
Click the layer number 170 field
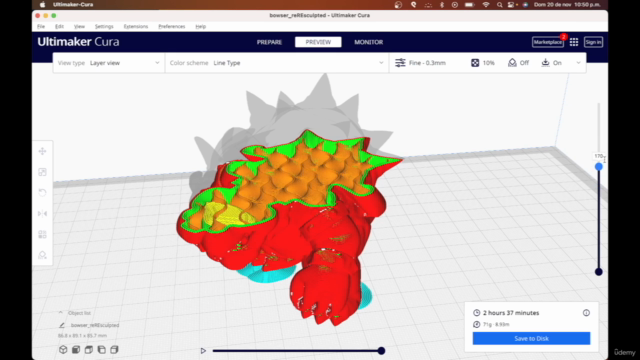point(599,156)
